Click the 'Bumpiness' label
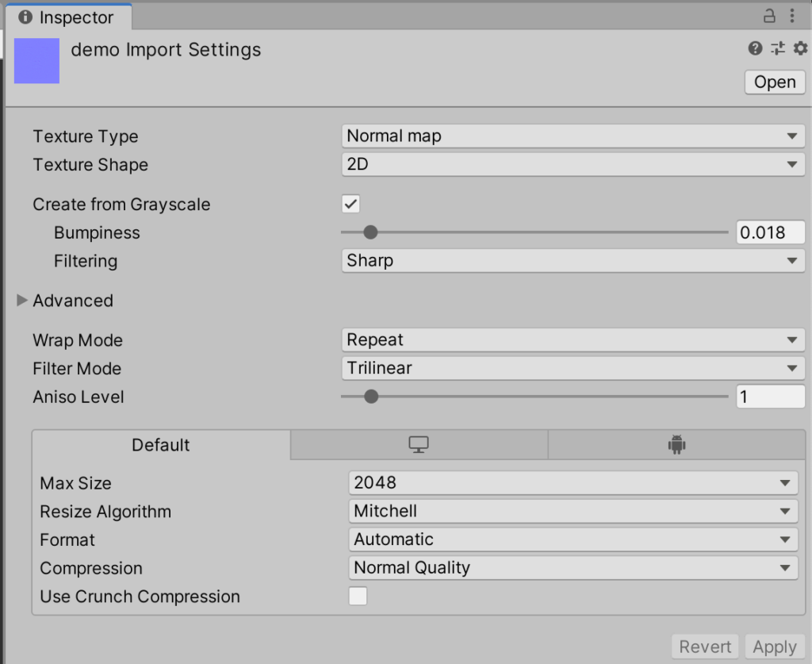This screenshot has height=664, width=812. pyautogui.click(x=97, y=232)
